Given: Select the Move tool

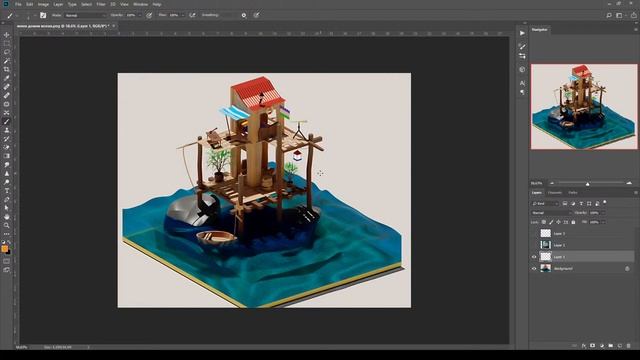Looking at the screenshot, I should (7, 35).
